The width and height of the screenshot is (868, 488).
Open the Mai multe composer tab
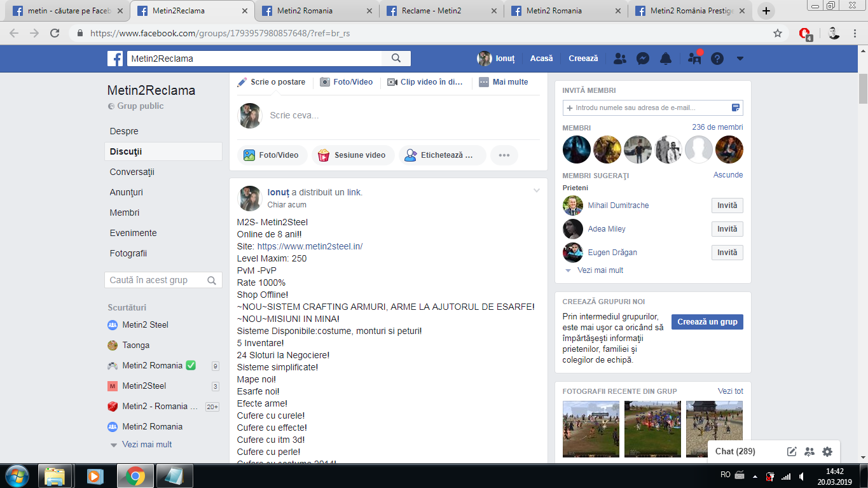pyautogui.click(x=504, y=82)
